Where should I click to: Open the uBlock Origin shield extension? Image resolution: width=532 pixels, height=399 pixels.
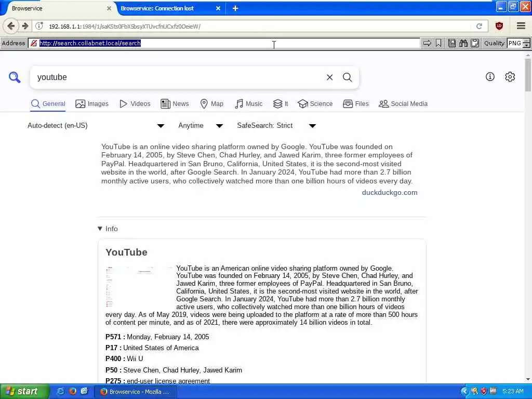(x=499, y=26)
